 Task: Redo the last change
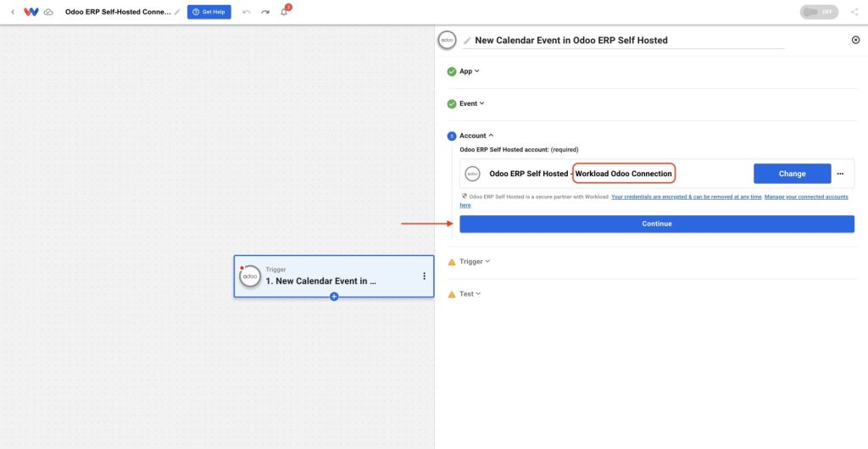coord(265,12)
